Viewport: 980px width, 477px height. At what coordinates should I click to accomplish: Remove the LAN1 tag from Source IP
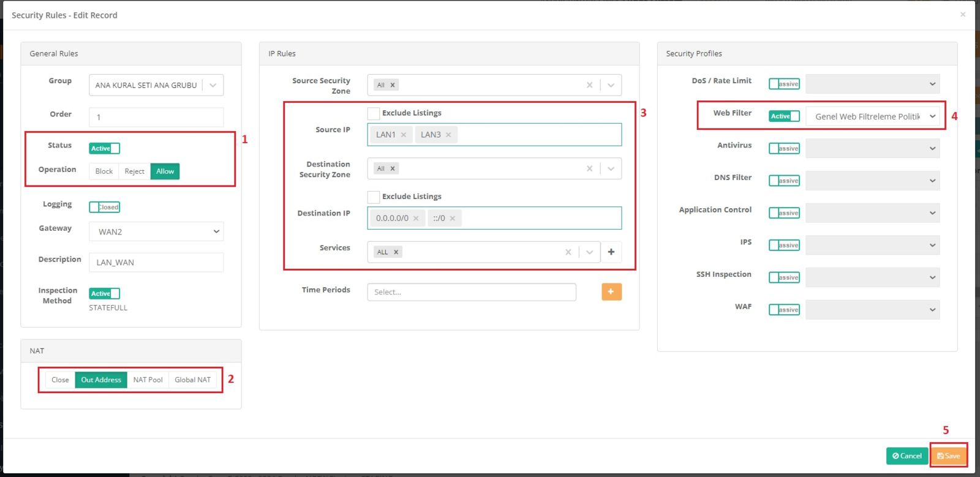pyautogui.click(x=404, y=135)
